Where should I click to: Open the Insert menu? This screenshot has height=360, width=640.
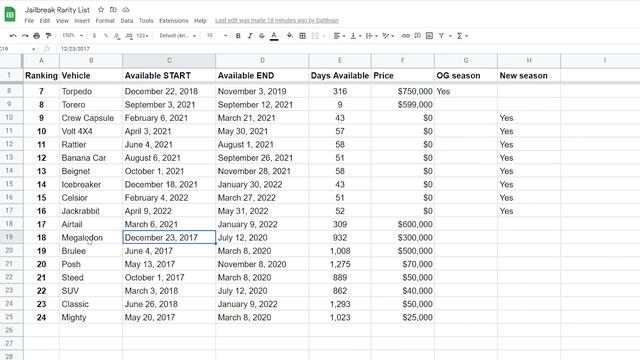(82, 21)
